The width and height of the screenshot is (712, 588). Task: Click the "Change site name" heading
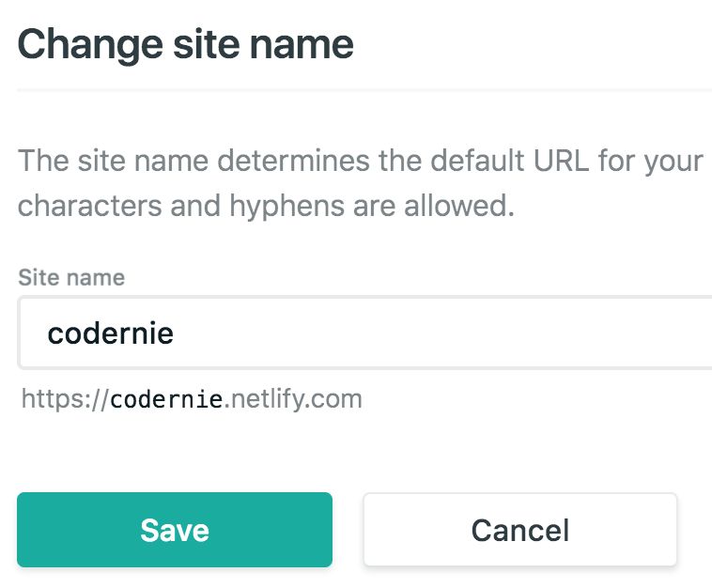point(186,44)
